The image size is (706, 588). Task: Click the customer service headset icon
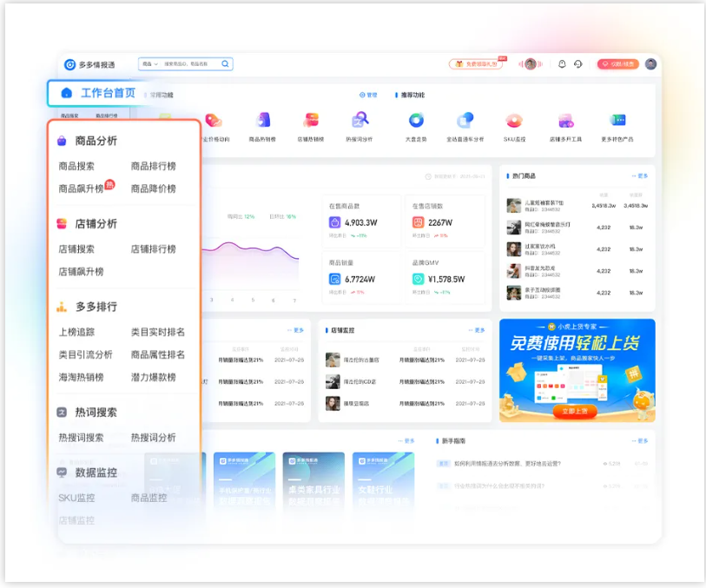click(577, 65)
